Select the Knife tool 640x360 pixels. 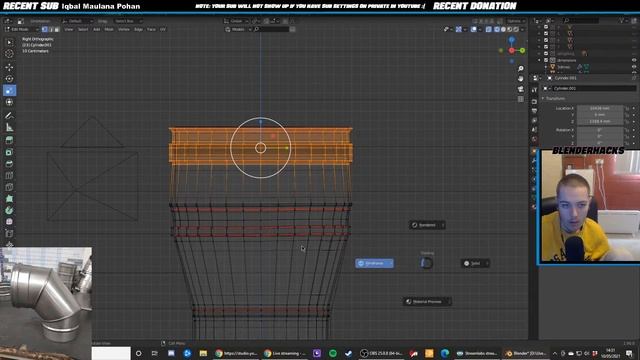pos(9,187)
